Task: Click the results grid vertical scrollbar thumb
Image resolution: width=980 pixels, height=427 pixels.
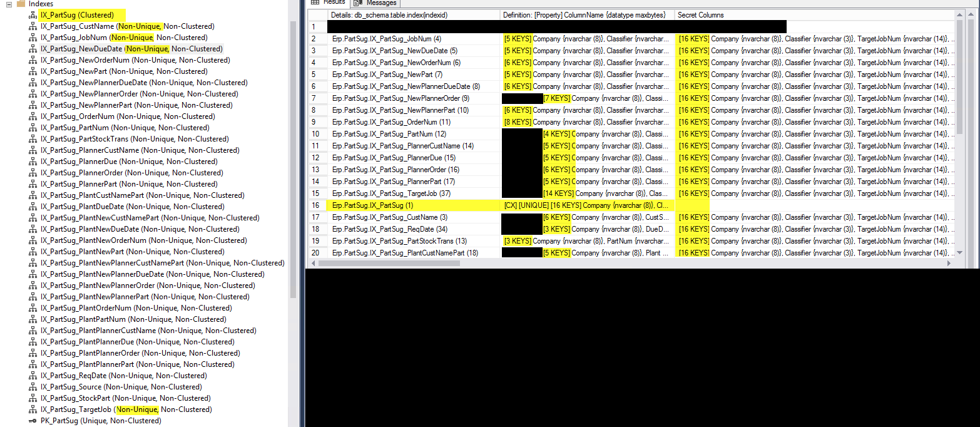Action: (959, 78)
